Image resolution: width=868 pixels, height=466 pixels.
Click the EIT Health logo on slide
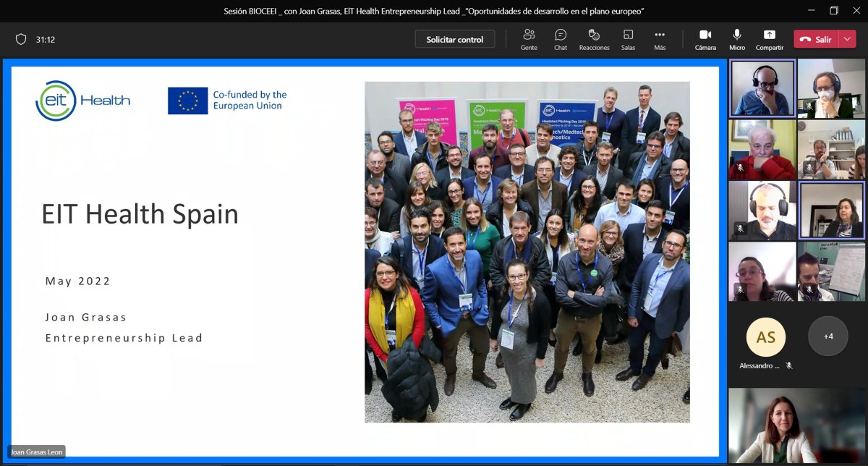(x=83, y=101)
